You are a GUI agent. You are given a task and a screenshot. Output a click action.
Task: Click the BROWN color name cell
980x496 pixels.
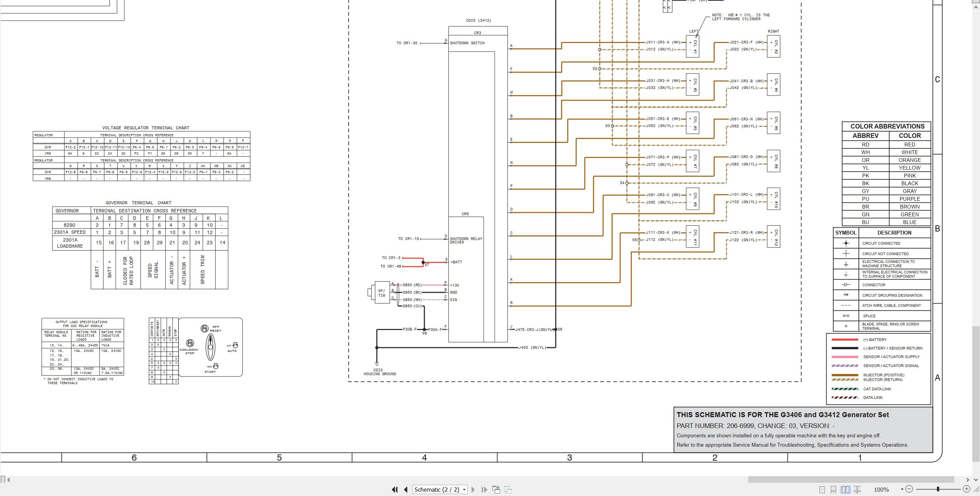909,207
